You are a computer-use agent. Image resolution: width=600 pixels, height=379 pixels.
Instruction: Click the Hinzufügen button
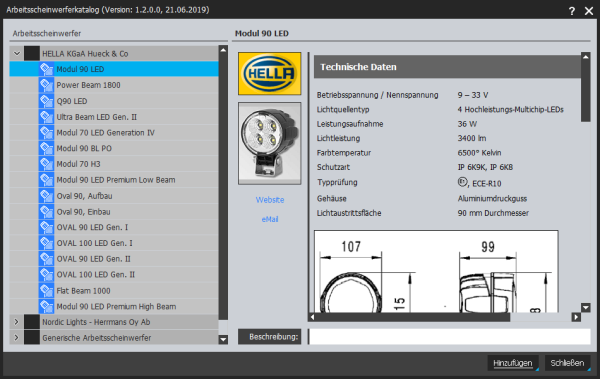tap(513, 363)
